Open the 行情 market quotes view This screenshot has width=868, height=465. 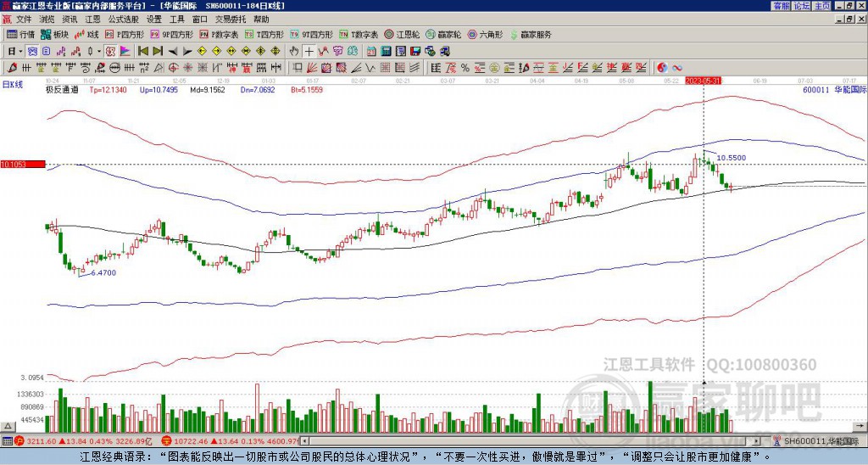(x=20, y=34)
